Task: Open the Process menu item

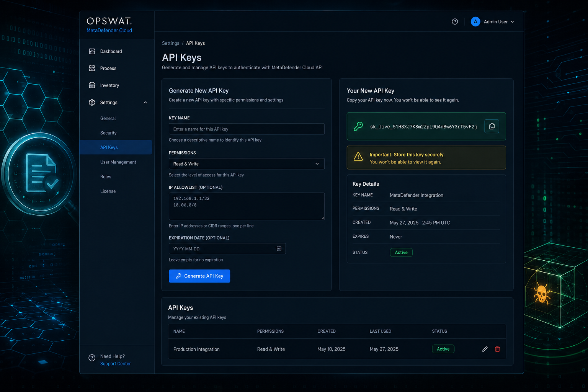Action: pyautogui.click(x=108, y=69)
